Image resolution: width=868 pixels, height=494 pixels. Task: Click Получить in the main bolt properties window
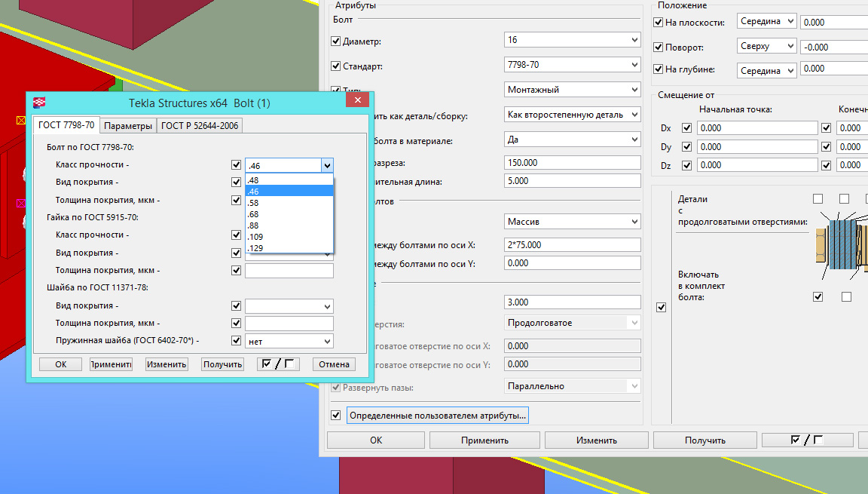(704, 440)
